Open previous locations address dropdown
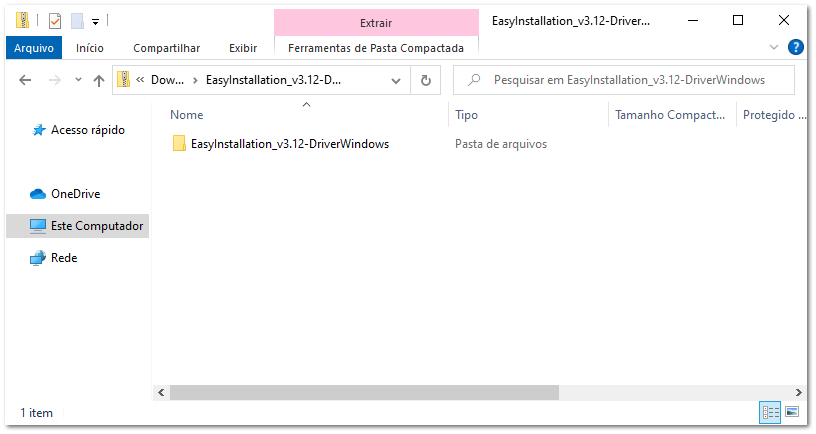This screenshot has height=434, width=816. point(396,81)
